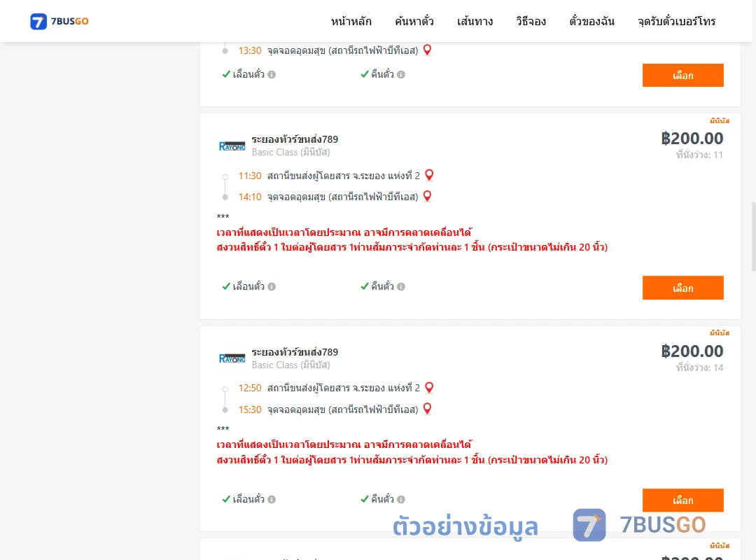Image resolution: width=756 pixels, height=560 pixels.
Task: Open the ตั๋วของฉัน menu item
Action: click(591, 21)
